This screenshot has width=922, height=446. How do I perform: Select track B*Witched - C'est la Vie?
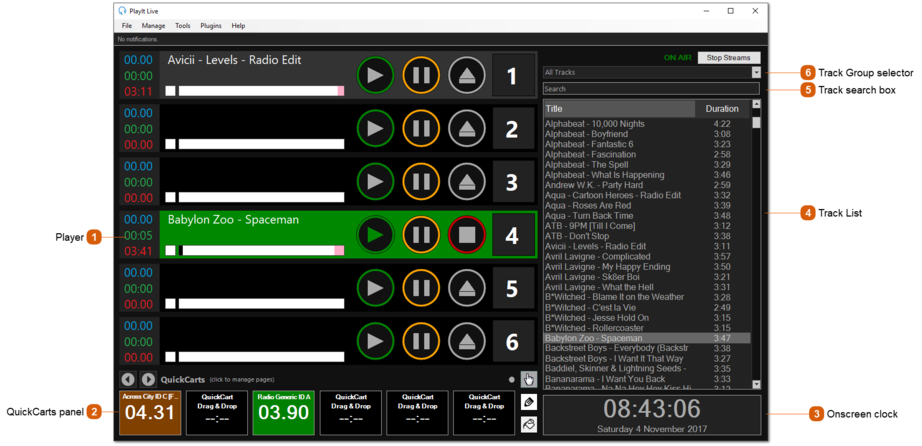click(x=647, y=308)
